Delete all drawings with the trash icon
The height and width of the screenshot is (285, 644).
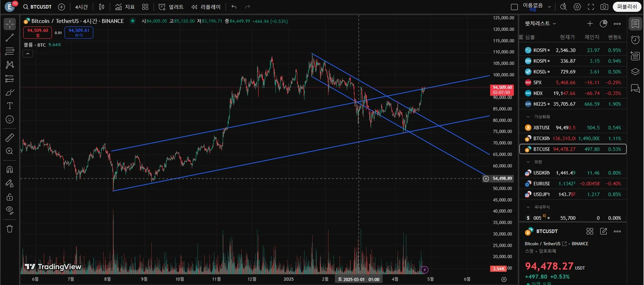click(10, 229)
